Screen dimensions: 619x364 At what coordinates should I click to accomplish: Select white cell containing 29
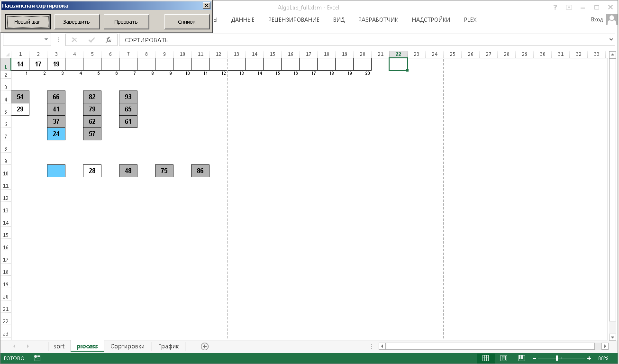(20, 109)
